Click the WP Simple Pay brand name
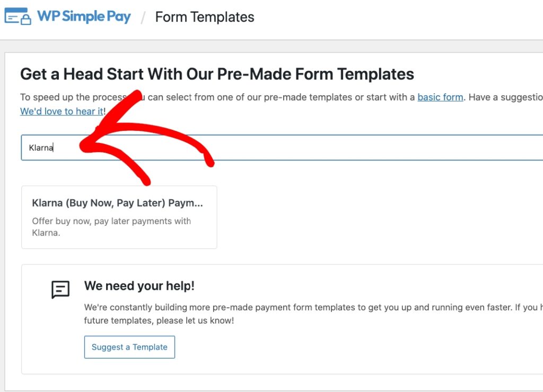Viewport: 543px width, 392px height. (84, 16)
